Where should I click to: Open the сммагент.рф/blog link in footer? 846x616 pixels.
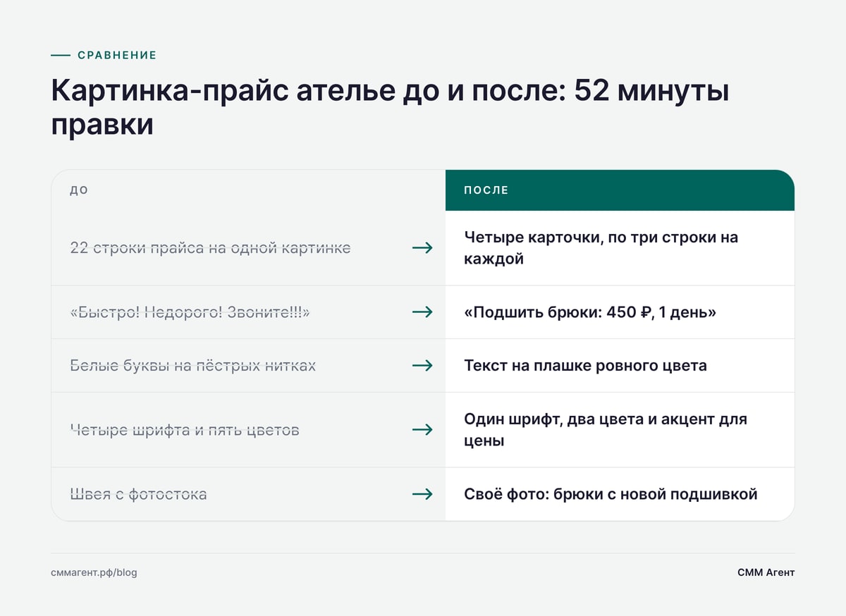click(x=94, y=572)
